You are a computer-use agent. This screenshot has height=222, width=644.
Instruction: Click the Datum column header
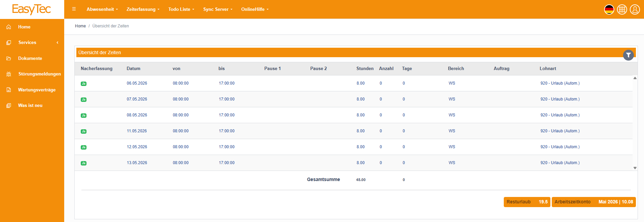pos(133,68)
